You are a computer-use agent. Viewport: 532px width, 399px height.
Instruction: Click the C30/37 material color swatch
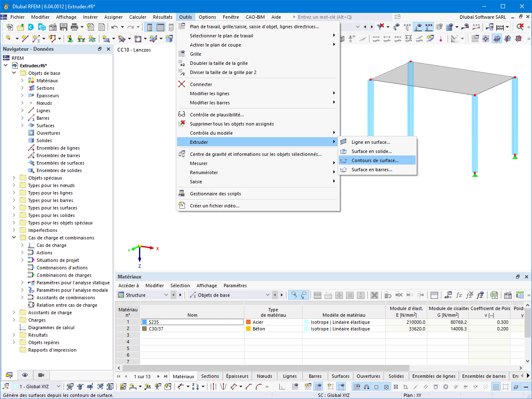(x=145, y=329)
